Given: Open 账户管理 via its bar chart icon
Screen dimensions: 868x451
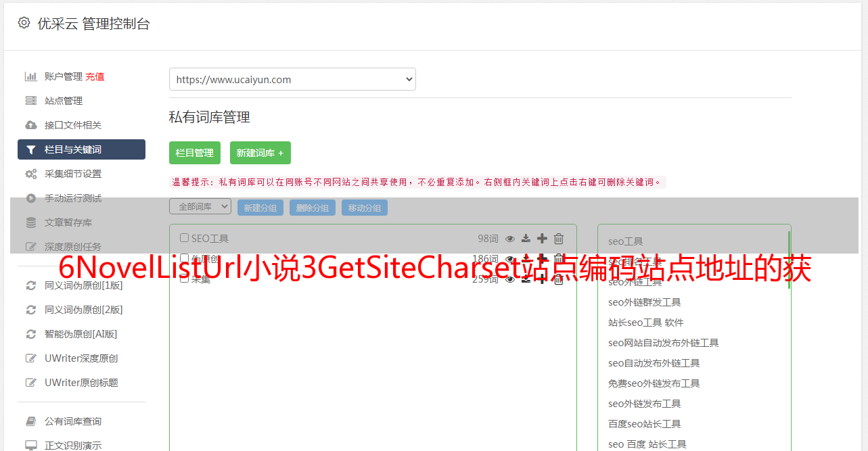Looking at the screenshot, I should point(30,76).
